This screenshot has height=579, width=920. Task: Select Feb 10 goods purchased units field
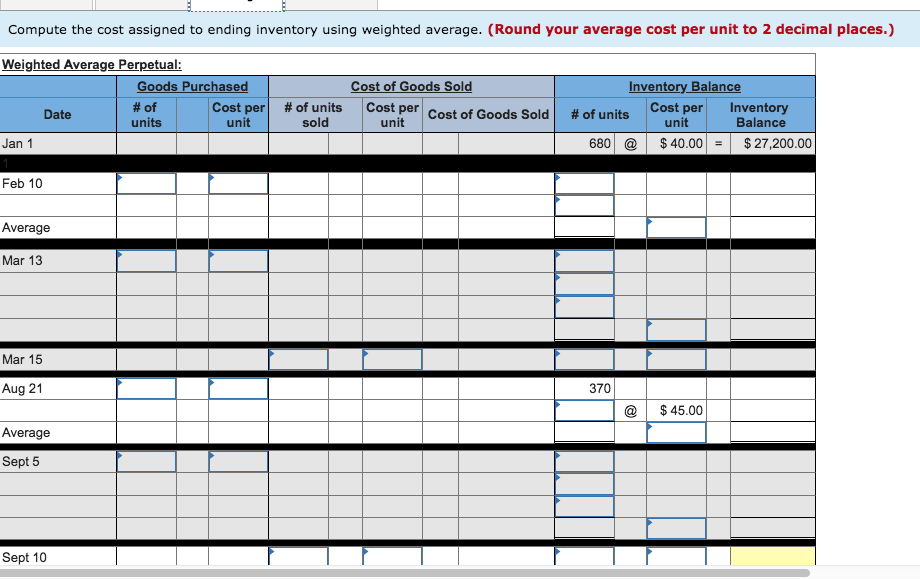coord(146,184)
